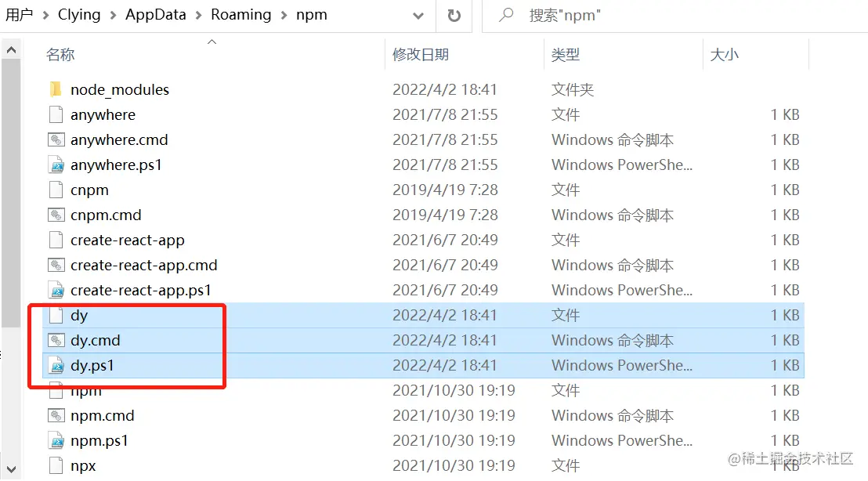Navigate to Clying in the breadcrumb

tap(79, 15)
